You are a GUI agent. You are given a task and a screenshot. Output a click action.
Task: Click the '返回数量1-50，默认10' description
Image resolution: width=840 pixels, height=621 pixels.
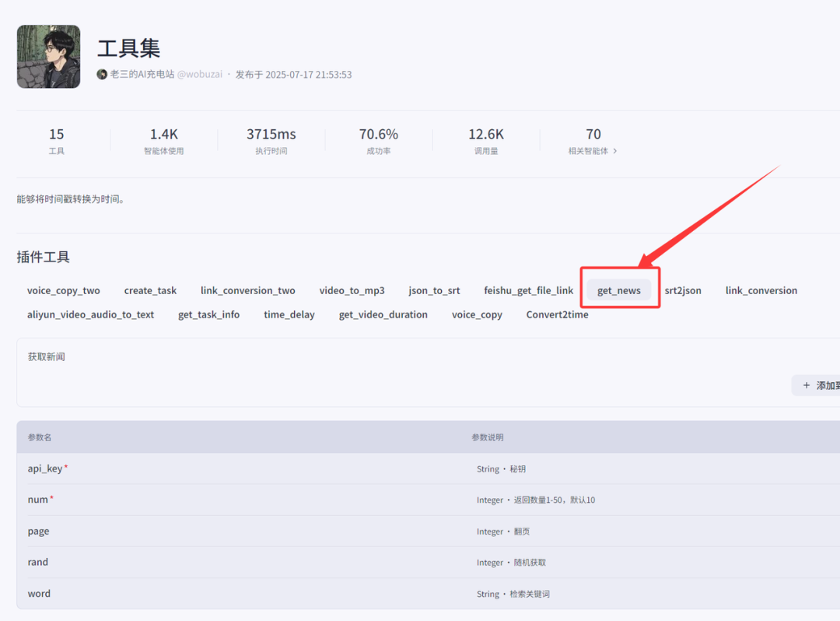[x=555, y=500]
